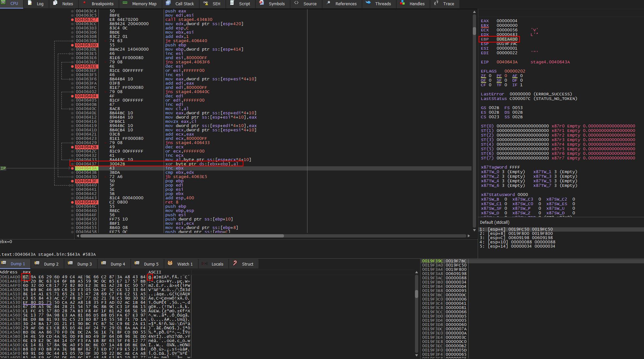The height and width of the screenshot is (359, 644).
Task: Toggle breakpoint at address 004063C7
Action: click(73, 20)
